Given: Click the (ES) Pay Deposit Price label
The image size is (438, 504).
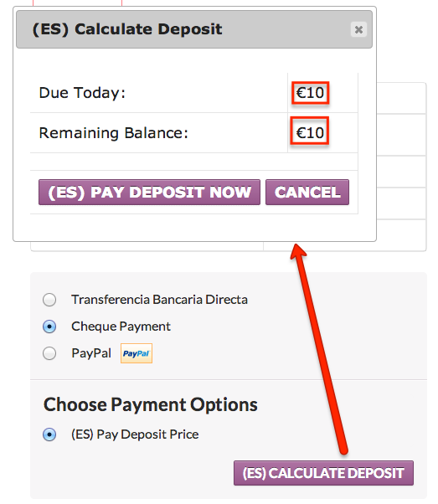Looking at the screenshot, I should (x=135, y=435).
